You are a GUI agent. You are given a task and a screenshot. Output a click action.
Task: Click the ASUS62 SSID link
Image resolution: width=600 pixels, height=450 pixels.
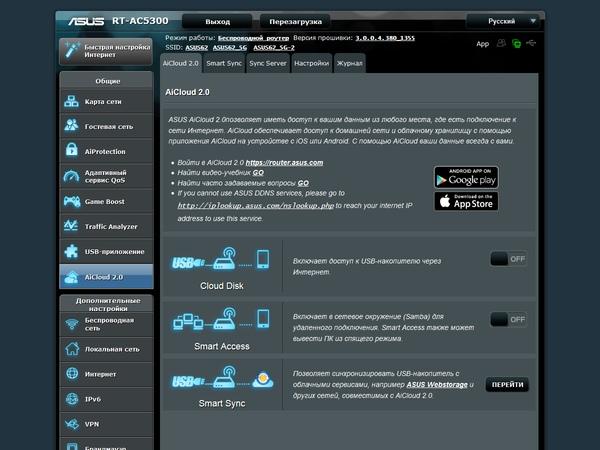(x=197, y=47)
